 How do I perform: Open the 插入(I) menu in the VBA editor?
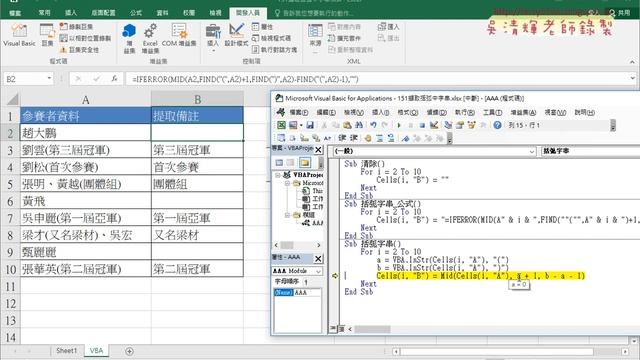(x=380, y=112)
